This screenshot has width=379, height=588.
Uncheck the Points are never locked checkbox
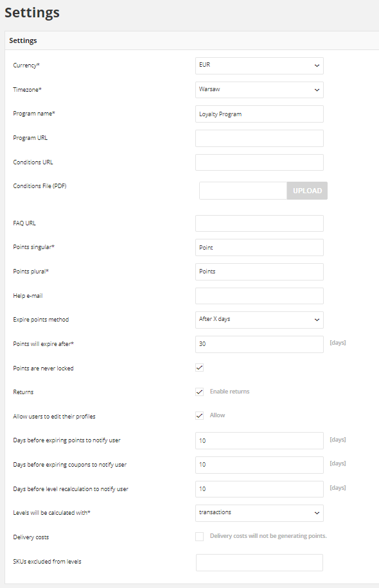[x=200, y=368]
